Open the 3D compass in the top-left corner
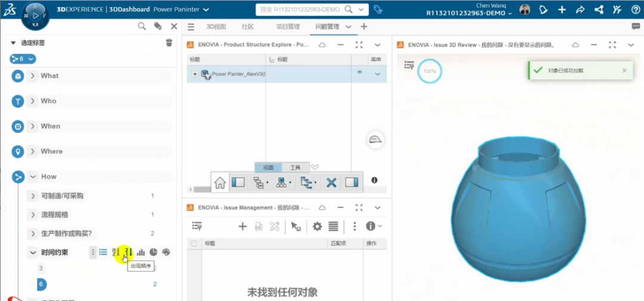The image size is (644, 301). 35,16
